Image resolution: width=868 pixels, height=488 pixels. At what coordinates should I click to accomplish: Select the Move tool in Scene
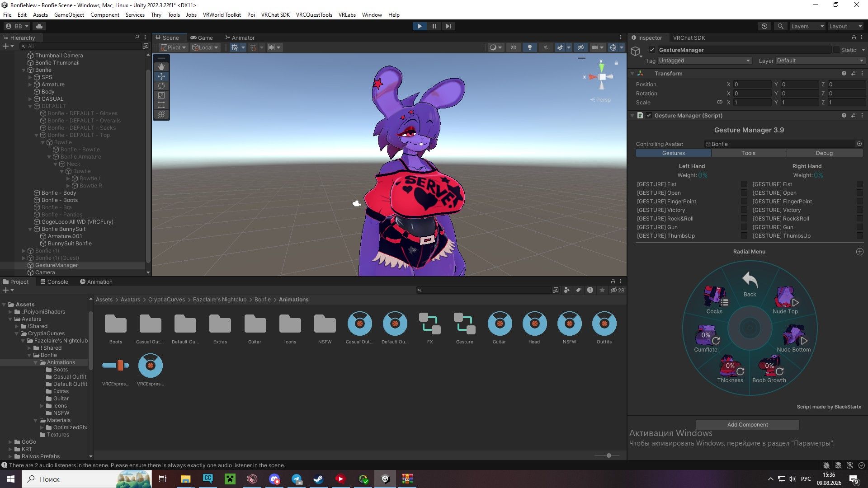tap(161, 76)
